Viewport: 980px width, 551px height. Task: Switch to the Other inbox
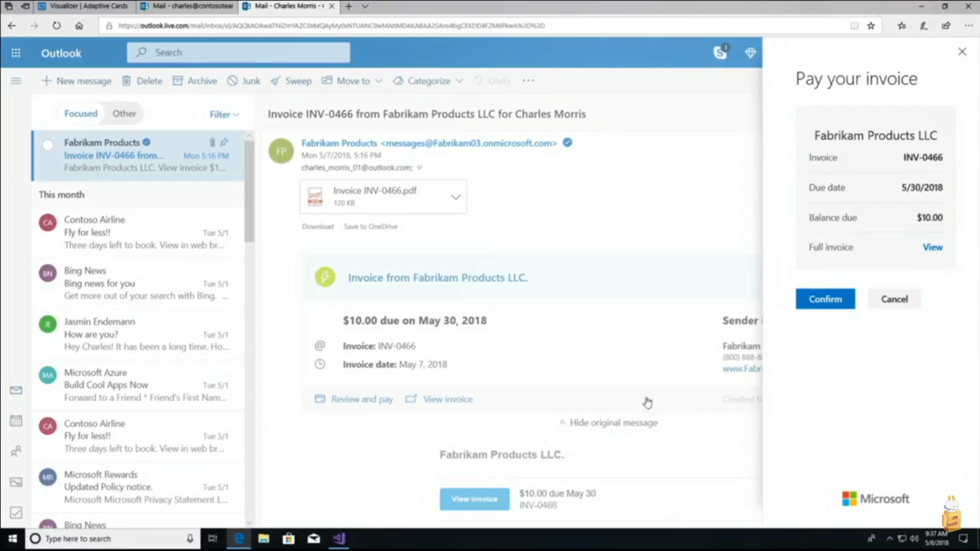click(x=124, y=114)
